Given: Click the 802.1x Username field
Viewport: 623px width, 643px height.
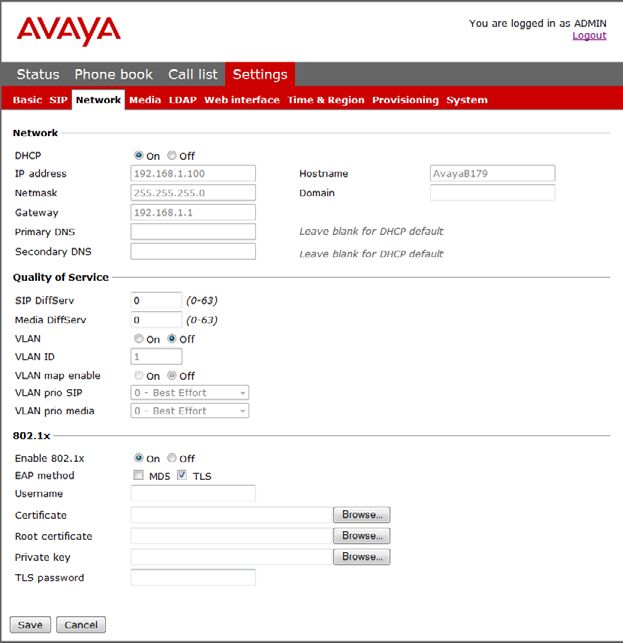Looking at the screenshot, I should pos(193,493).
